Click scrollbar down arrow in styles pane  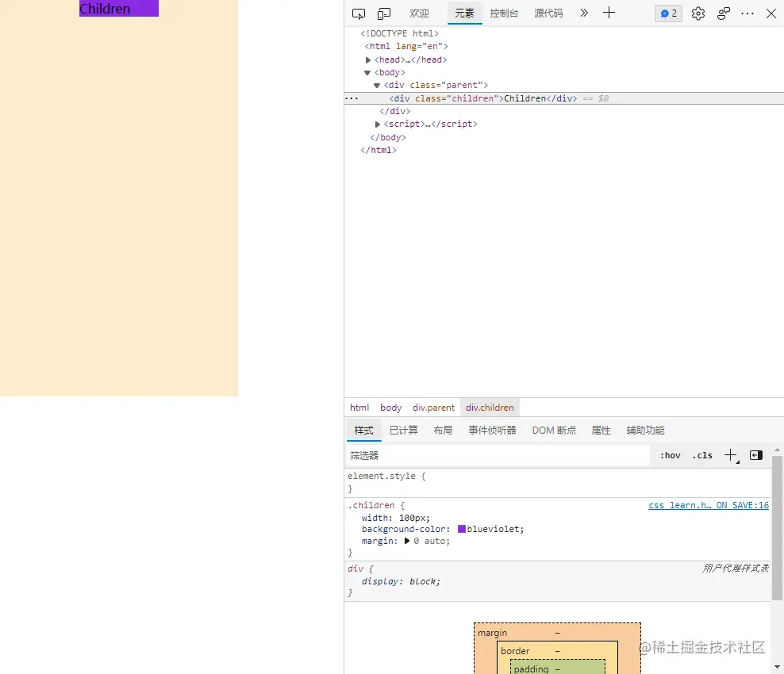pyautogui.click(x=777, y=667)
